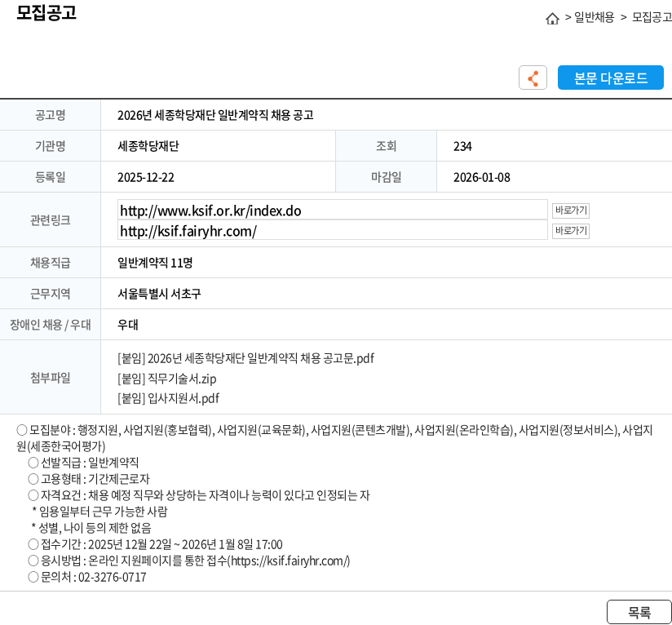Click the 마감일 label cell

pyautogui.click(x=386, y=177)
